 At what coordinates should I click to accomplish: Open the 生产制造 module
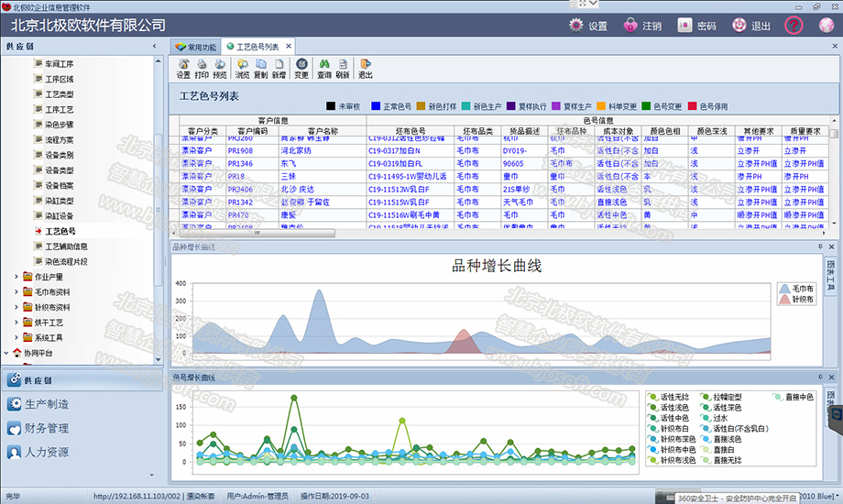82,404
